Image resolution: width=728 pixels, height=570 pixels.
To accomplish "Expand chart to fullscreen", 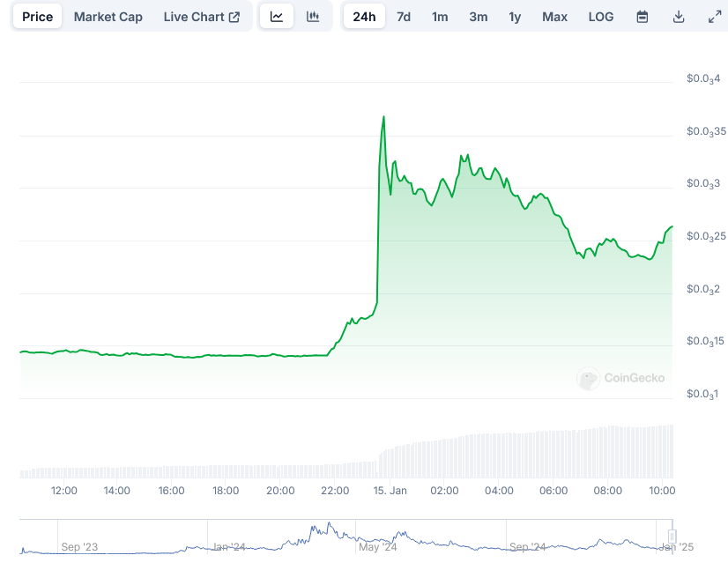I will click(714, 17).
